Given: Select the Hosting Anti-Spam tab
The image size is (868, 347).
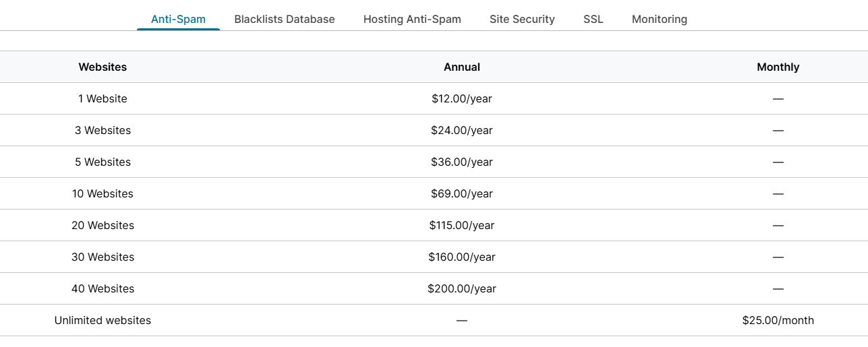Looking at the screenshot, I should point(412,19).
